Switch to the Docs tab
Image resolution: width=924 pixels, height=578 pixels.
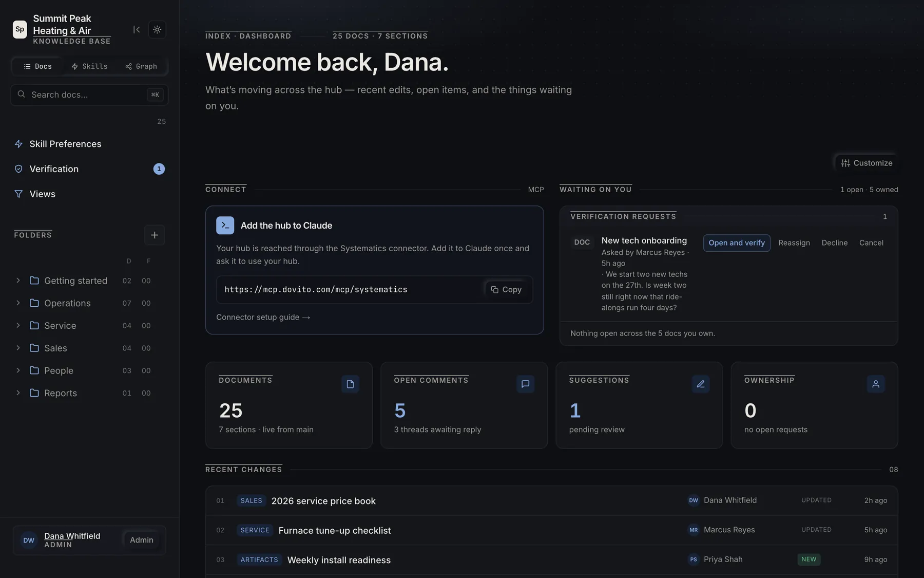pyautogui.click(x=37, y=66)
